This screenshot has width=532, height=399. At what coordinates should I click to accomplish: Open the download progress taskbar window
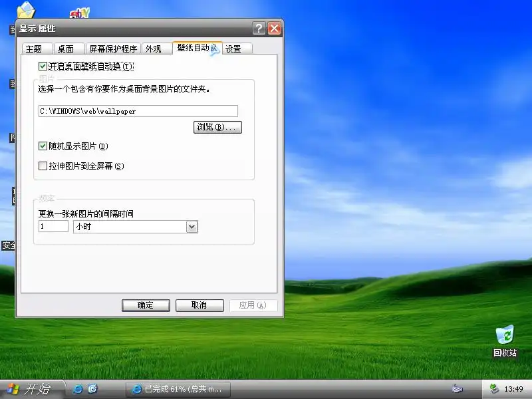[x=178, y=389]
